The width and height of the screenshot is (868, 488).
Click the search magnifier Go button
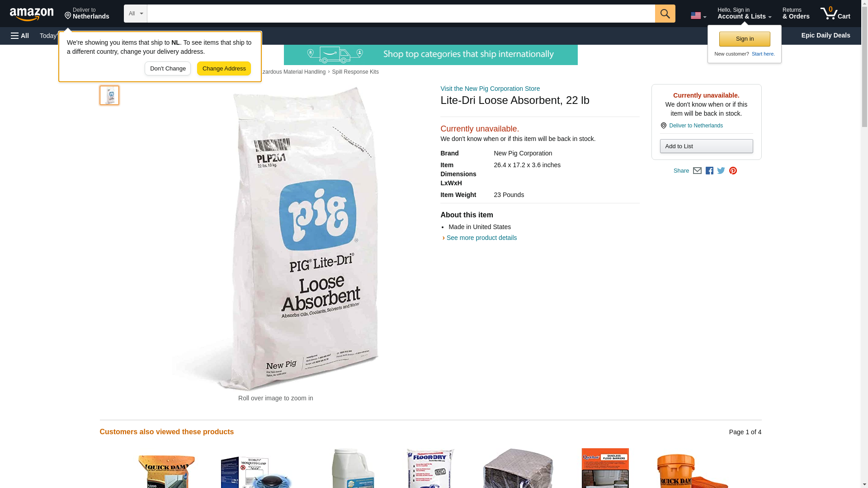pyautogui.click(x=665, y=14)
